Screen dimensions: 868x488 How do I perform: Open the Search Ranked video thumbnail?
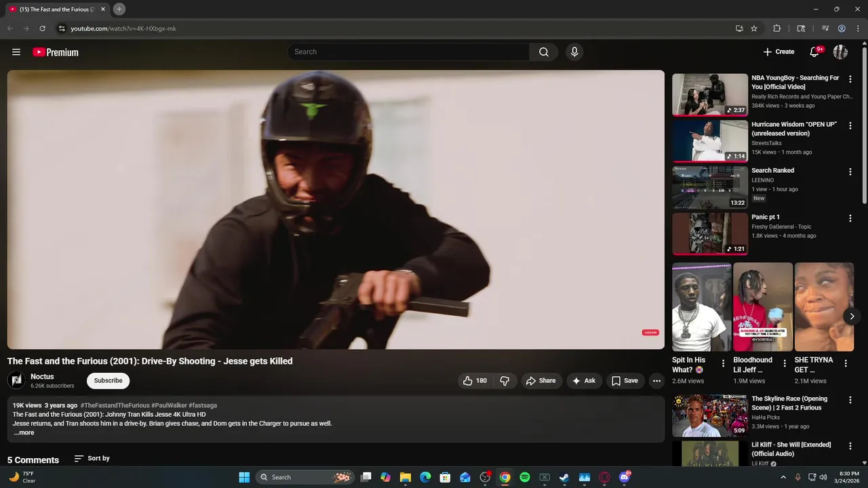(x=710, y=188)
